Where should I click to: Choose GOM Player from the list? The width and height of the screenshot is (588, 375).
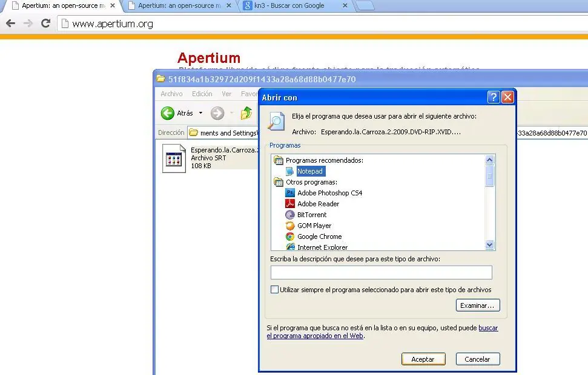314,226
